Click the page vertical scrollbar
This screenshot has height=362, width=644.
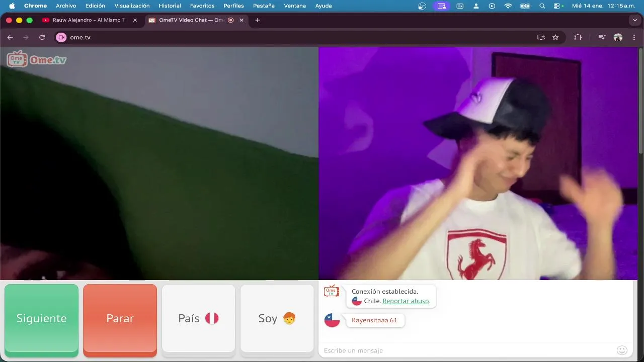click(x=640, y=101)
